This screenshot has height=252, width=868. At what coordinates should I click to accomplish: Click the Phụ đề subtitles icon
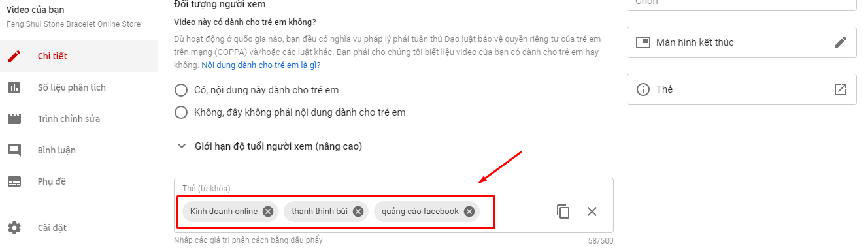coord(14,181)
